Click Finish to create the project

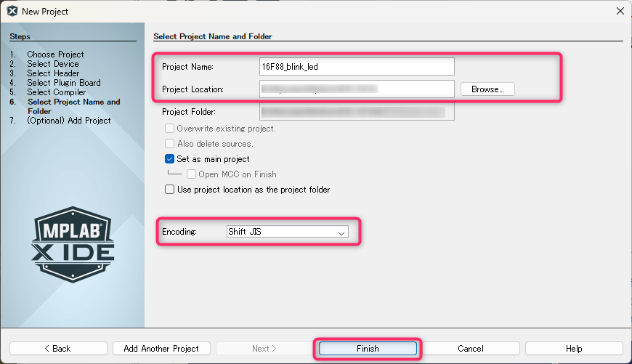click(x=368, y=348)
